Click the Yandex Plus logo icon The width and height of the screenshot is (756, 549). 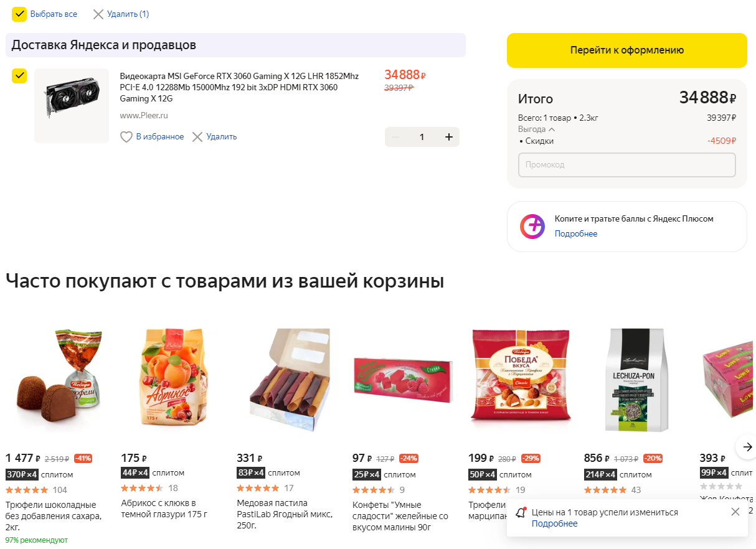click(x=532, y=227)
